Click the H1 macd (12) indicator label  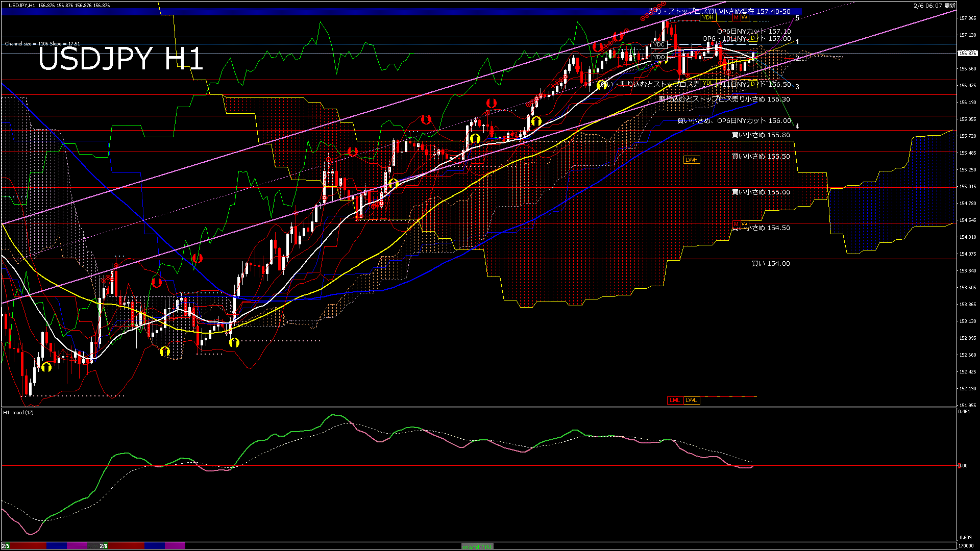[x=18, y=412]
